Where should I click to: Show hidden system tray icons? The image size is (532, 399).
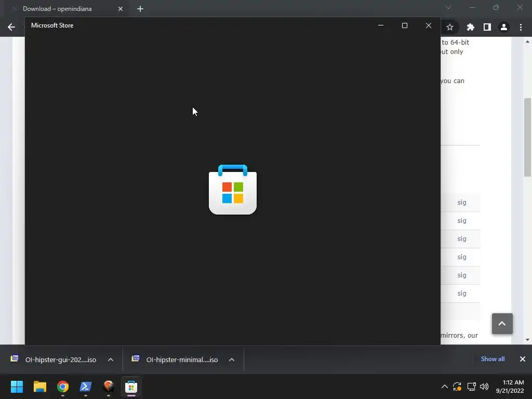(445, 387)
